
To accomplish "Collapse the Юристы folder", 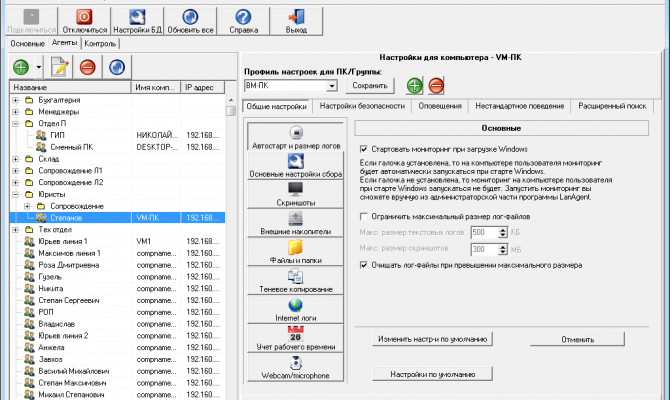I will coord(16,194).
